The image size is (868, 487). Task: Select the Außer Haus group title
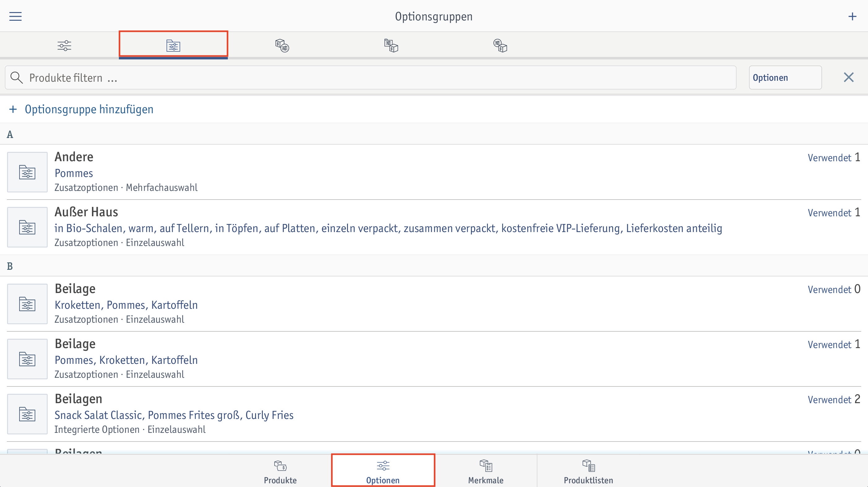[x=86, y=212]
